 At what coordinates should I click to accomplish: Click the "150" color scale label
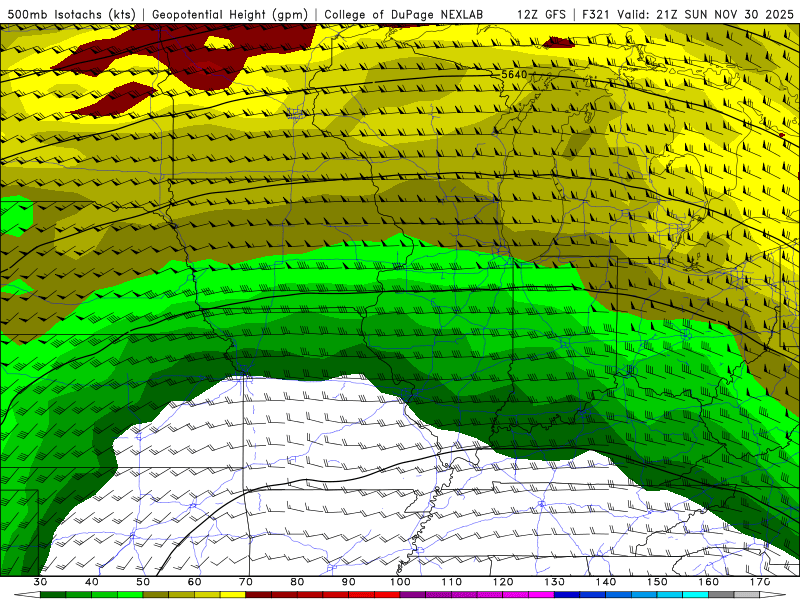tap(657, 582)
